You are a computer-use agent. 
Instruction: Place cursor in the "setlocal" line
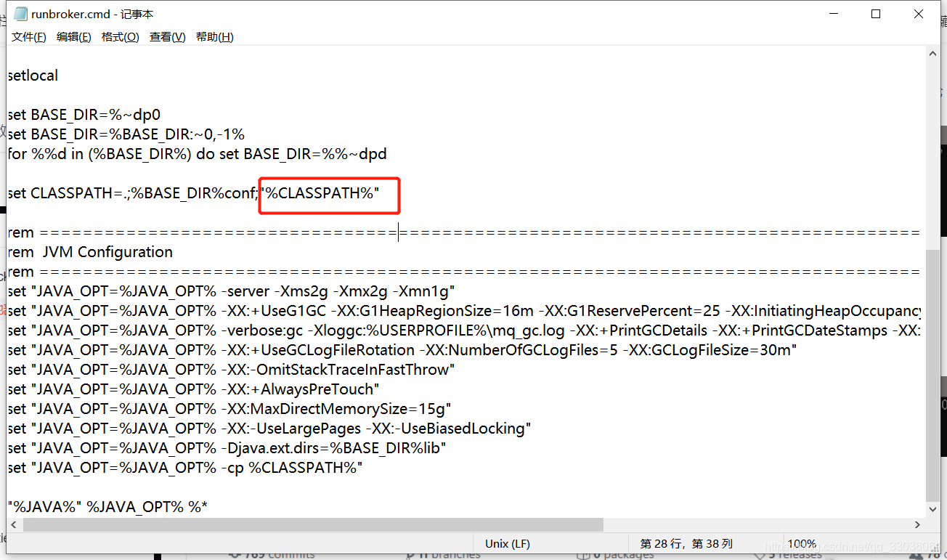33,75
